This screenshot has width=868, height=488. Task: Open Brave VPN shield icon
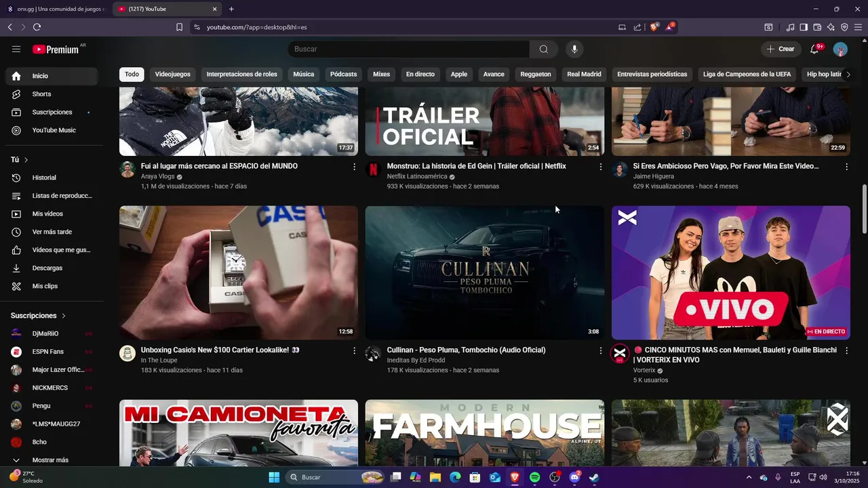pyautogui.click(x=844, y=27)
